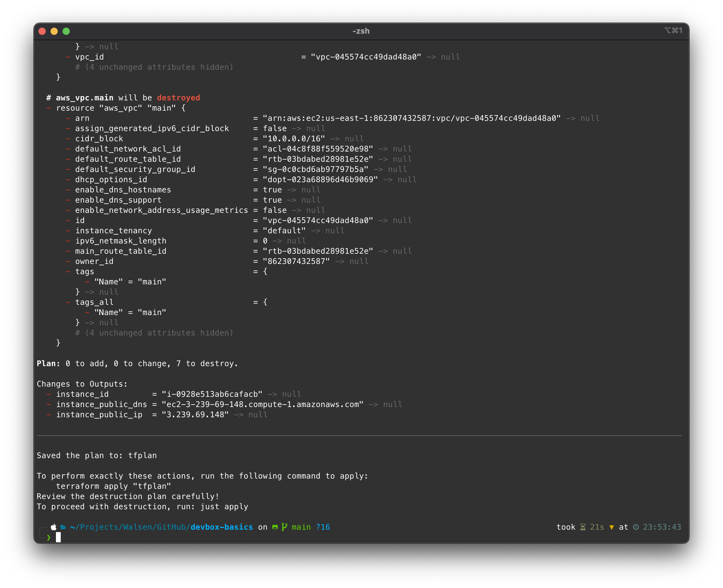The width and height of the screenshot is (723, 588).
Task: Click the Changes to Outputs: heading
Action: pyautogui.click(x=82, y=384)
